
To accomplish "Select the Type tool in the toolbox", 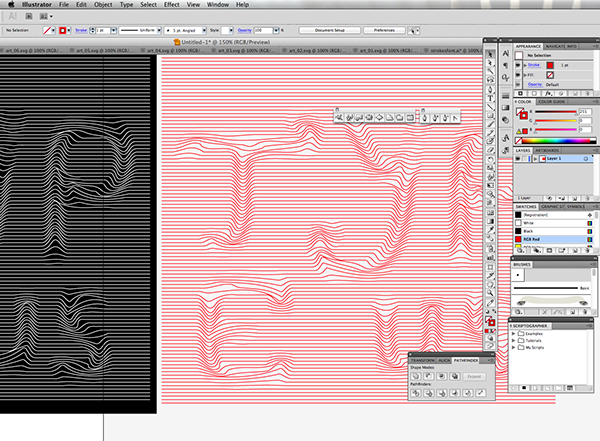I will [x=490, y=98].
